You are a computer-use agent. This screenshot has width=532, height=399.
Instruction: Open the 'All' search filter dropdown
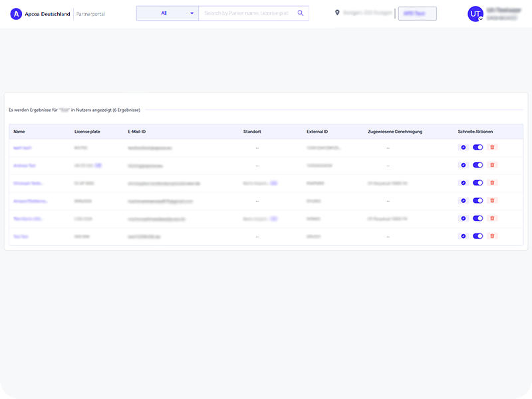coord(168,13)
